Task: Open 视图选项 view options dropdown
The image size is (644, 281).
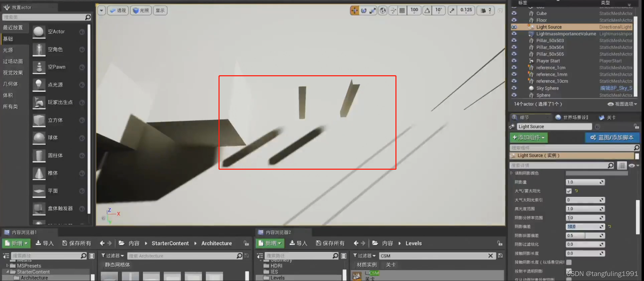Action: [x=622, y=104]
